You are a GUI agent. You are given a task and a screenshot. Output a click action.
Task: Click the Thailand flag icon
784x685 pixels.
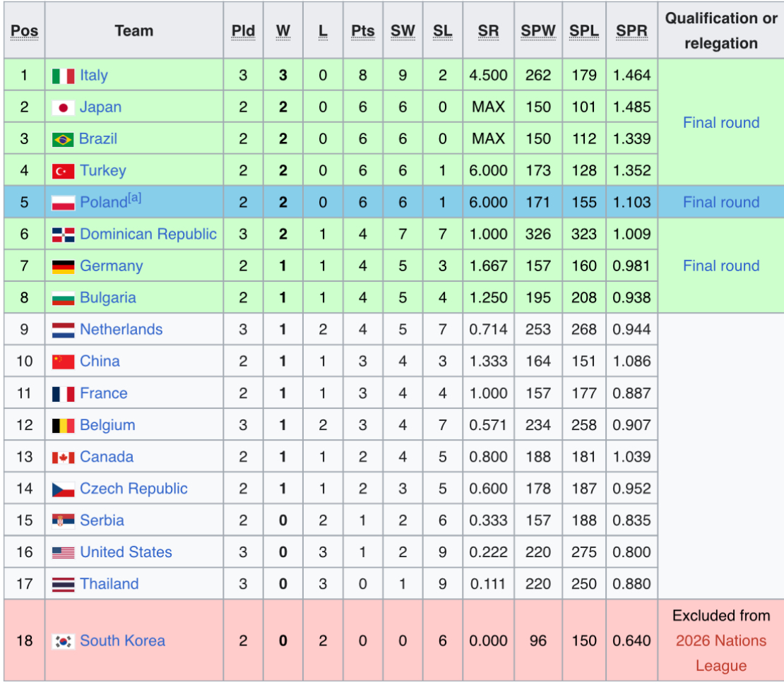click(63, 585)
